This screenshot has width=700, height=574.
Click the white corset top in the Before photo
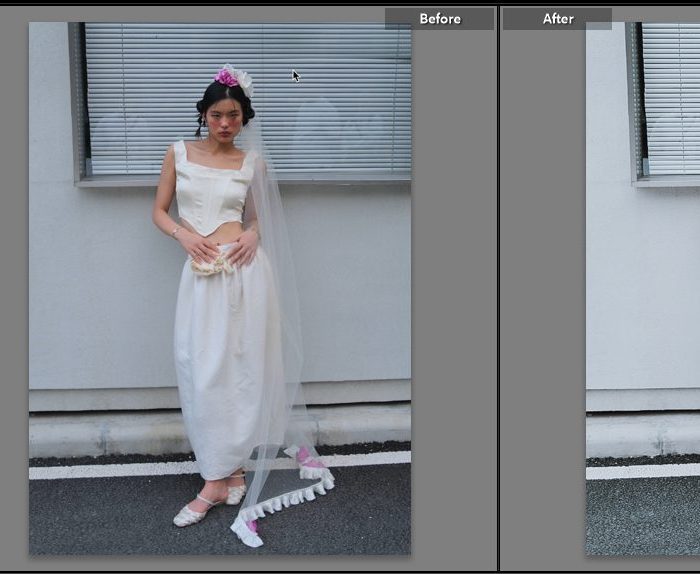211,190
